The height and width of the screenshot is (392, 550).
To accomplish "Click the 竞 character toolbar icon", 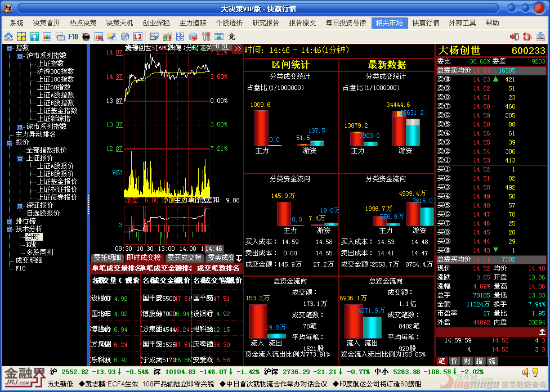I will (232, 36).
